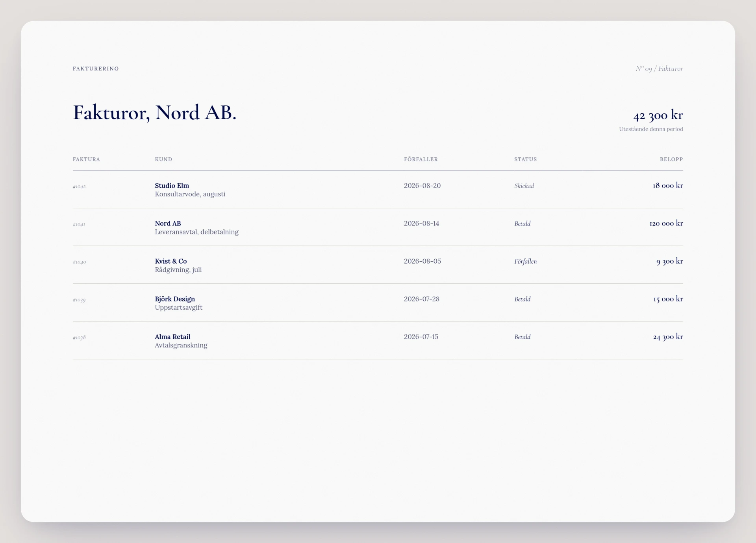Click the Förfallen status label
Screen dimensions: 756x543
pos(526,261)
